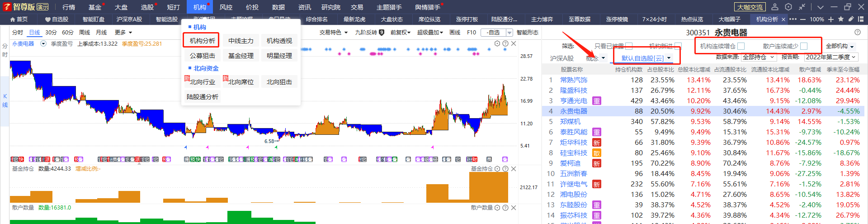Open the 风控 top menu
The width and height of the screenshot is (868, 224).
pyautogui.click(x=226, y=7)
